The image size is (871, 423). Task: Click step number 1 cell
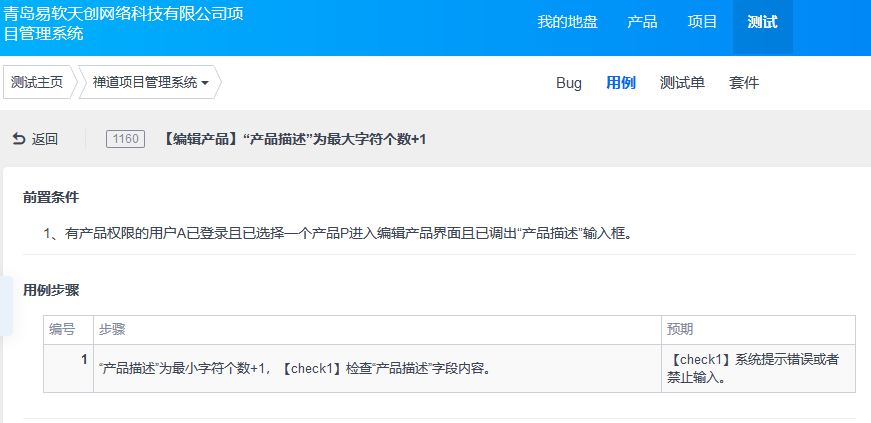pos(68,369)
